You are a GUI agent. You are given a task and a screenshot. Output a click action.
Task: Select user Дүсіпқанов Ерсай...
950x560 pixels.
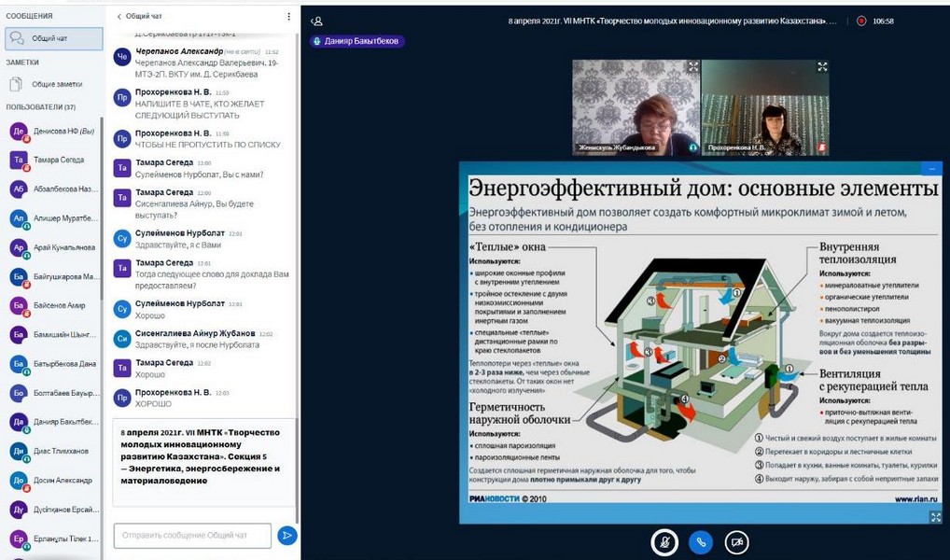52,510
